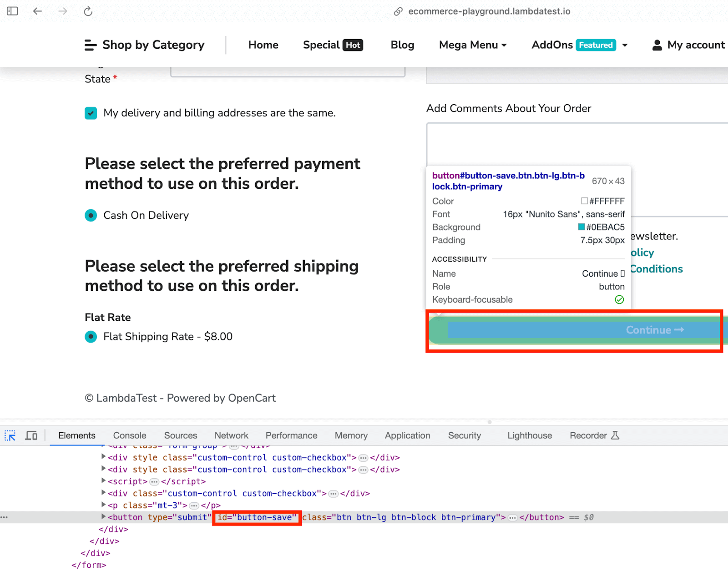Expand the AddOns Featured dropdown
728x571 pixels.
(x=578, y=45)
